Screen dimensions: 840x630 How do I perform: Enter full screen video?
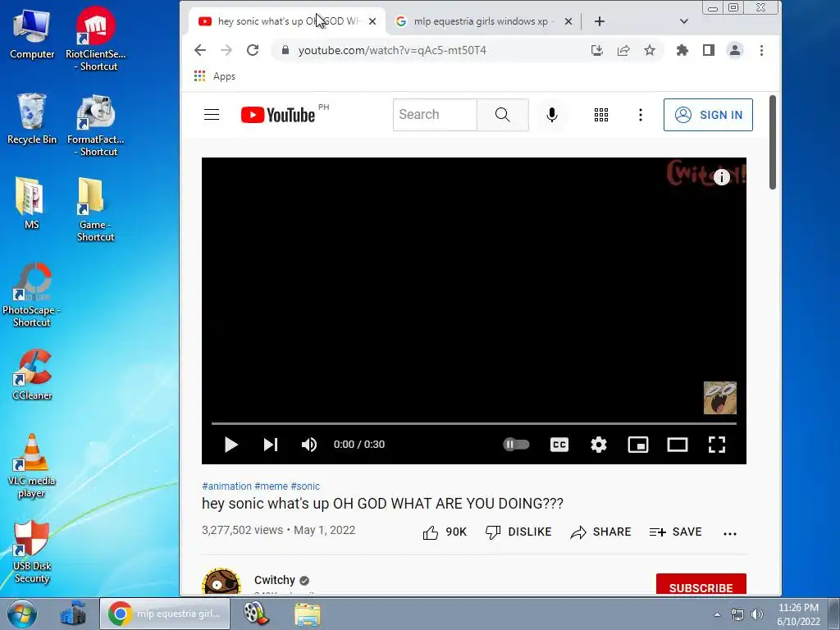click(x=717, y=445)
